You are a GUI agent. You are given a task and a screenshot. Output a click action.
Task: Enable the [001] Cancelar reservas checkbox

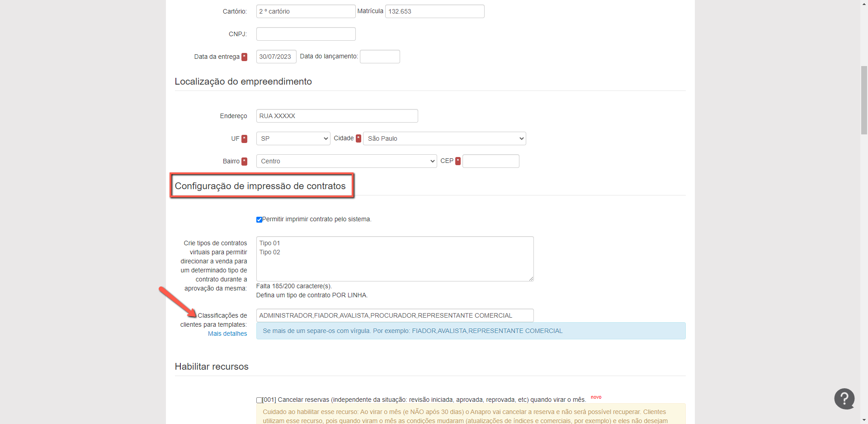point(259,400)
